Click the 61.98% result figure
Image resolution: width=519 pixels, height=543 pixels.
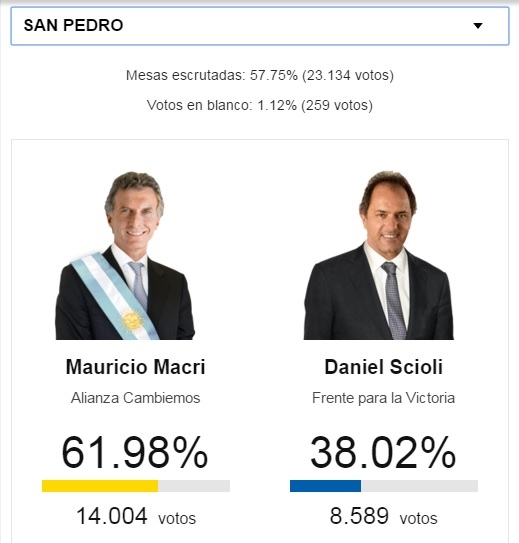tap(135, 452)
